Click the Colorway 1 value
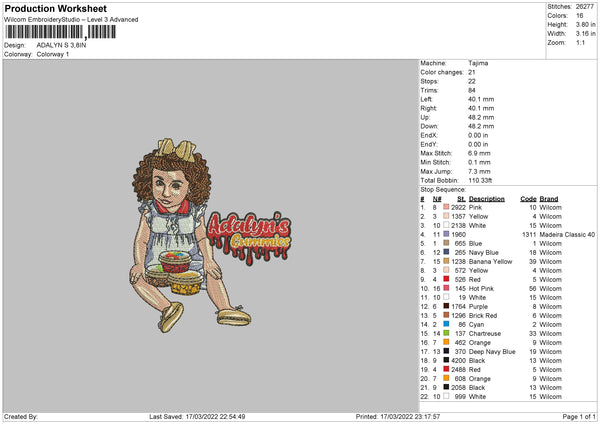Image resolution: width=600 pixels, height=424 pixels. 53,54
